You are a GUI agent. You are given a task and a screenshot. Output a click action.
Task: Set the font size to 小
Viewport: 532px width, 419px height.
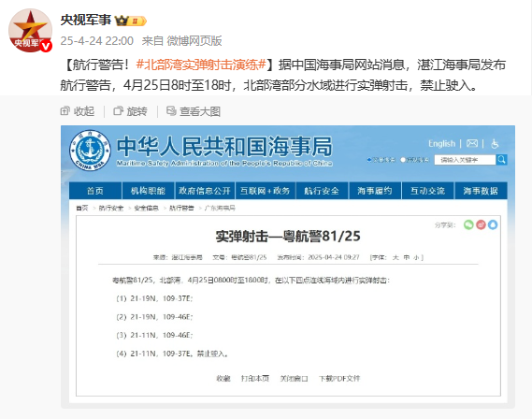pos(417,257)
